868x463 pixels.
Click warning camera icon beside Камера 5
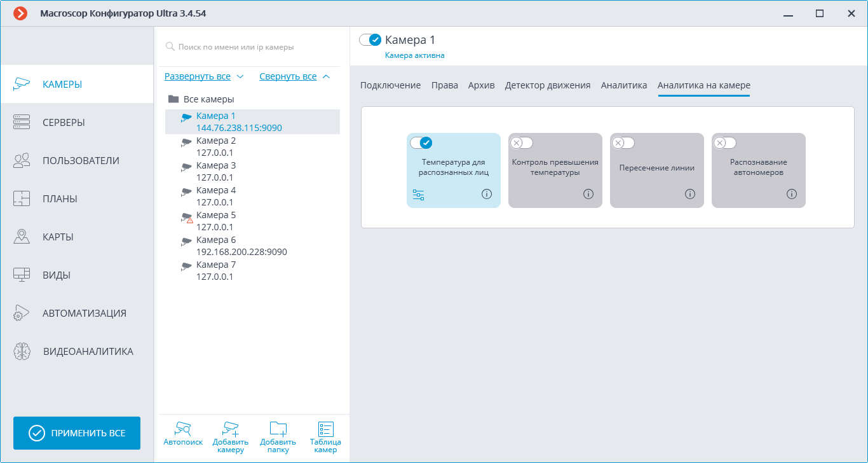pyautogui.click(x=187, y=218)
